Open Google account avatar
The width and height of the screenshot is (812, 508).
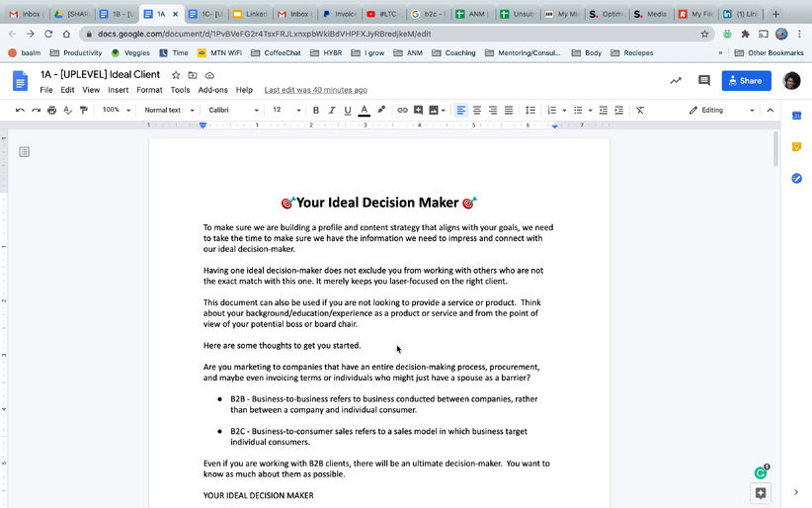791,81
